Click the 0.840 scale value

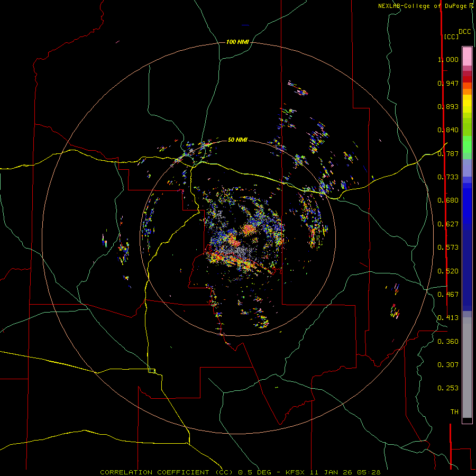(x=448, y=130)
